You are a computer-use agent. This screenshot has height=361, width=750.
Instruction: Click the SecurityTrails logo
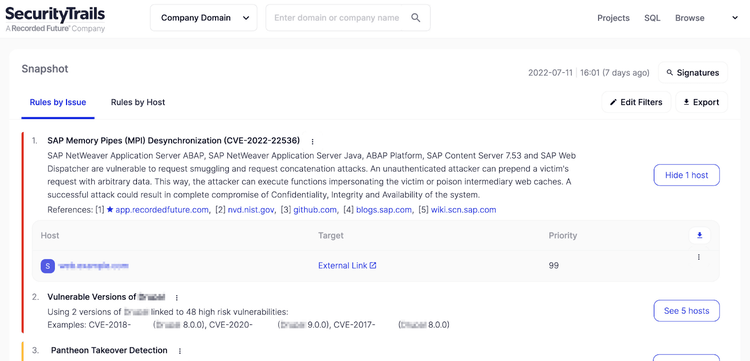pyautogui.click(x=55, y=19)
